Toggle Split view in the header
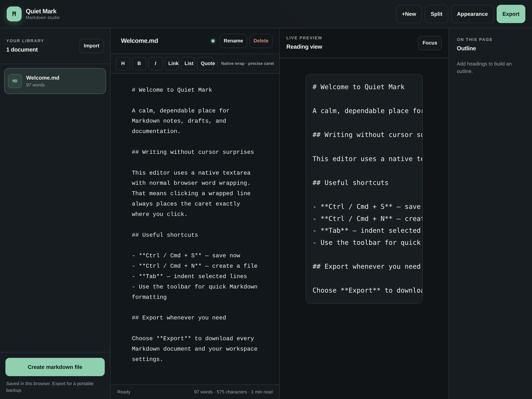The image size is (532, 399). (436, 14)
